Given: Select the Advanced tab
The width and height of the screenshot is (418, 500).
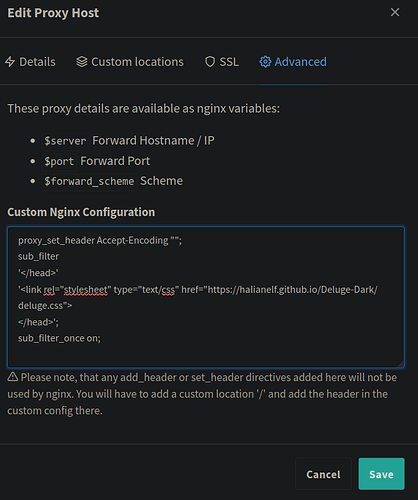Looking at the screenshot, I should coord(293,62).
